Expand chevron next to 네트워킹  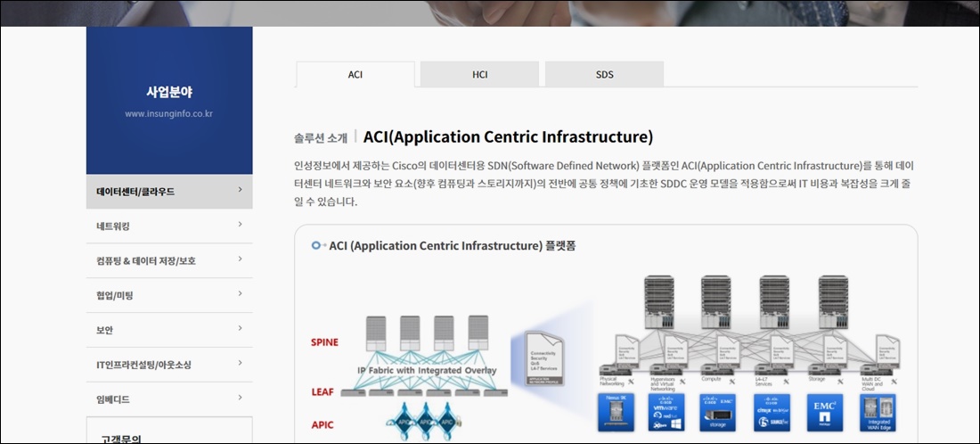coord(240,224)
